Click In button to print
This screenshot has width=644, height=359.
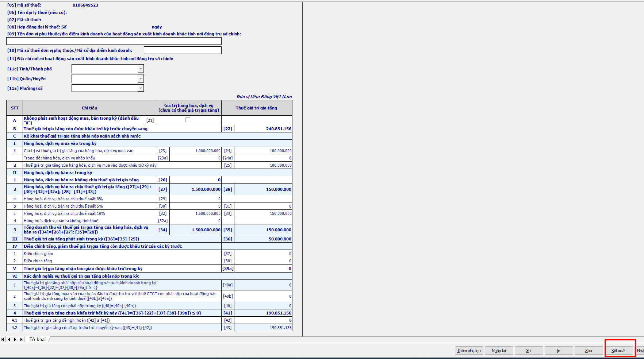559,351
